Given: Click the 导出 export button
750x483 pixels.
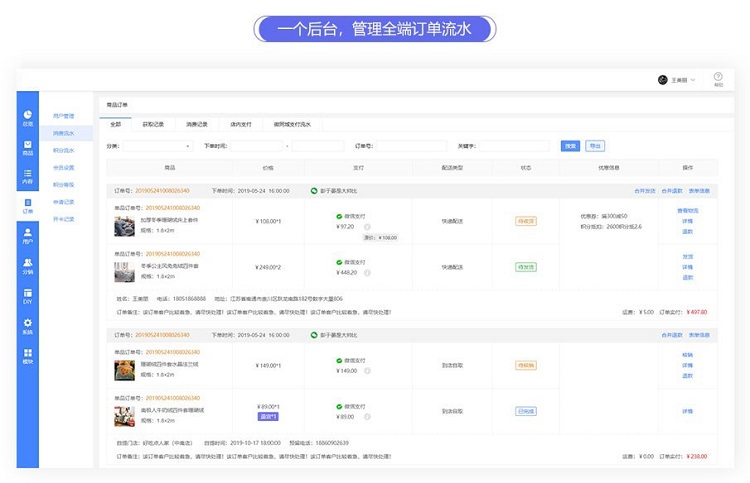Looking at the screenshot, I should click(595, 146).
